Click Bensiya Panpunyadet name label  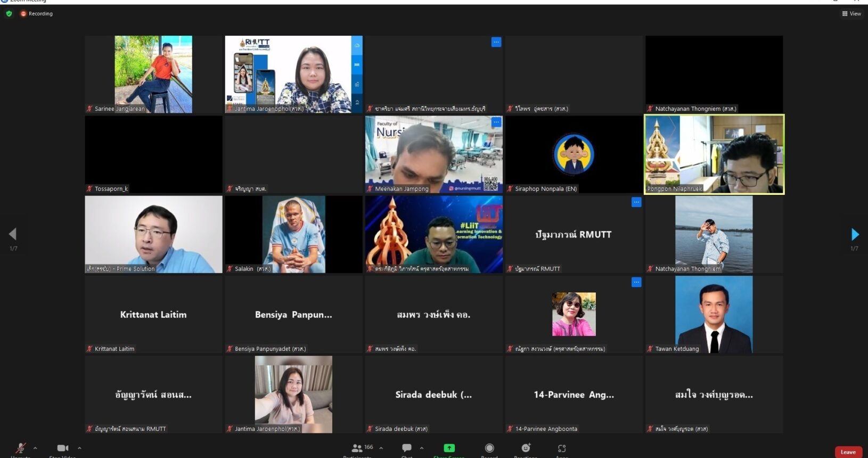click(271, 349)
